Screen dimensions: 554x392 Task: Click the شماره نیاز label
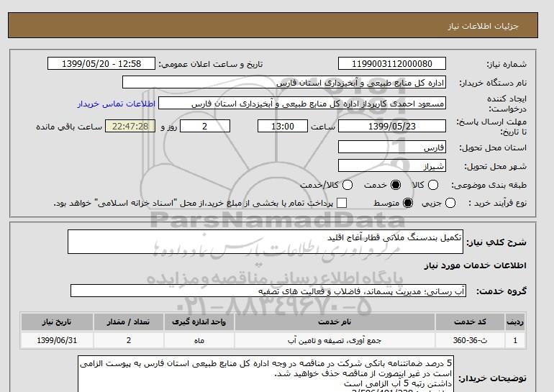point(507,64)
